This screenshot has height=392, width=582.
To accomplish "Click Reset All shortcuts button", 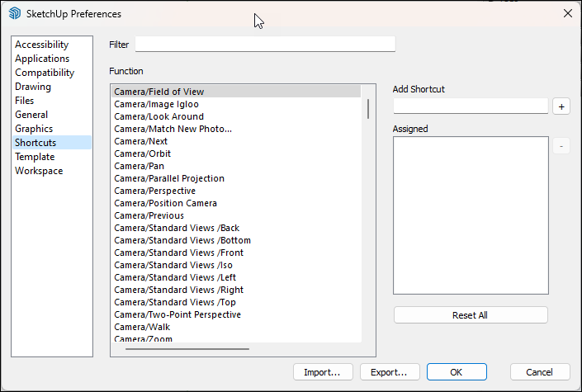I will click(471, 315).
